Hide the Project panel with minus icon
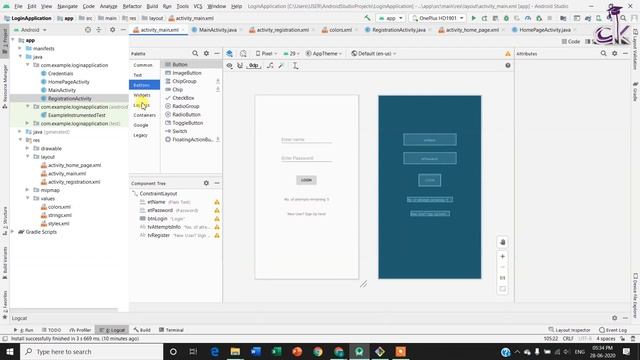The width and height of the screenshot is (640, 360). pos(123,30)
